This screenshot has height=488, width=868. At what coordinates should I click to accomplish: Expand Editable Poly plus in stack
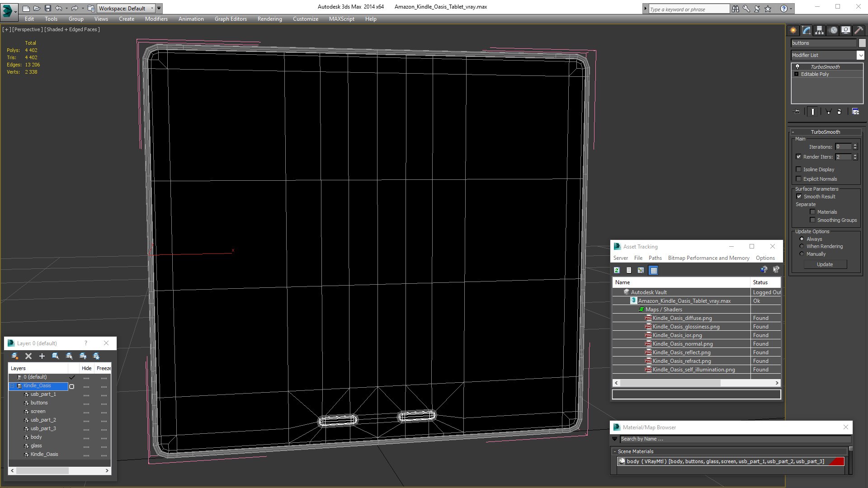797,74
